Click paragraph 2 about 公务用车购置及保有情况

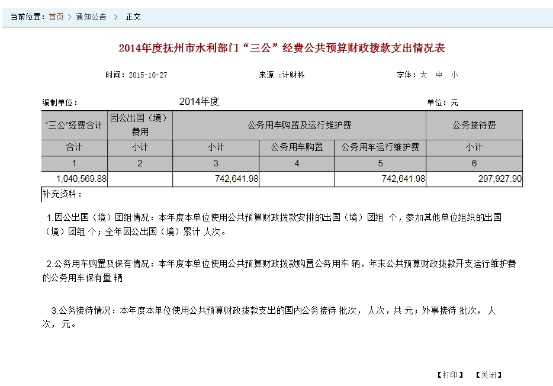(x=279, y=271)
